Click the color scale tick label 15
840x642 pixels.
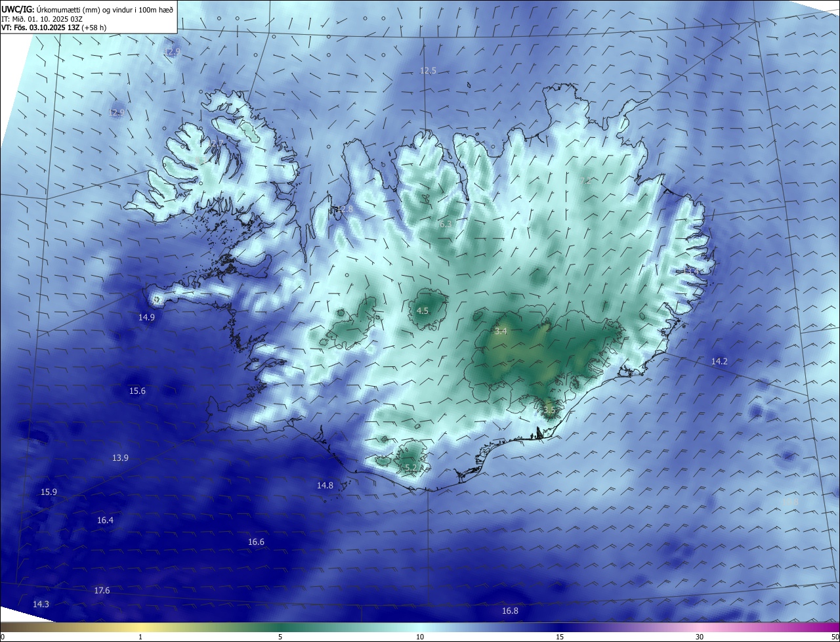560,637
